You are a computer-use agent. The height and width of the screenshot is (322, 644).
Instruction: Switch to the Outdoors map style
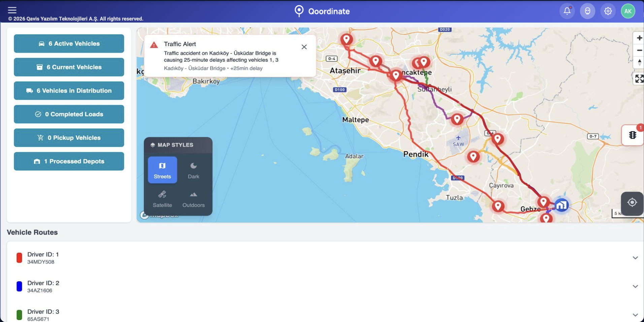click(x=193, y=199)
